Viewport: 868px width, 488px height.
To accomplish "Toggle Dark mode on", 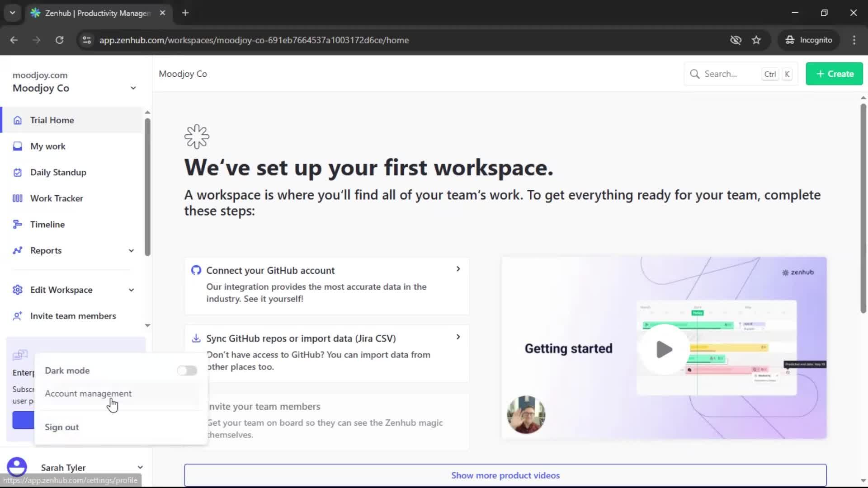I will point(187,370).
